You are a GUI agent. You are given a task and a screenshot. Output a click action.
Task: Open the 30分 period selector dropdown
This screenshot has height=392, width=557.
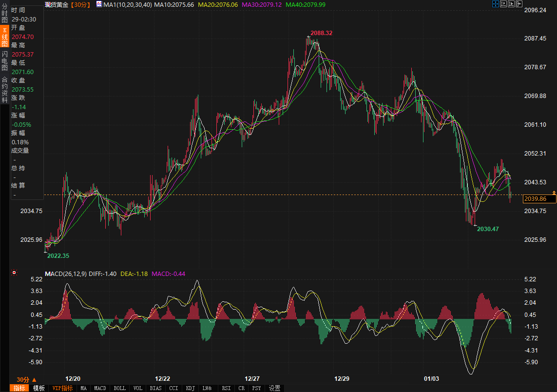[26, 379]
